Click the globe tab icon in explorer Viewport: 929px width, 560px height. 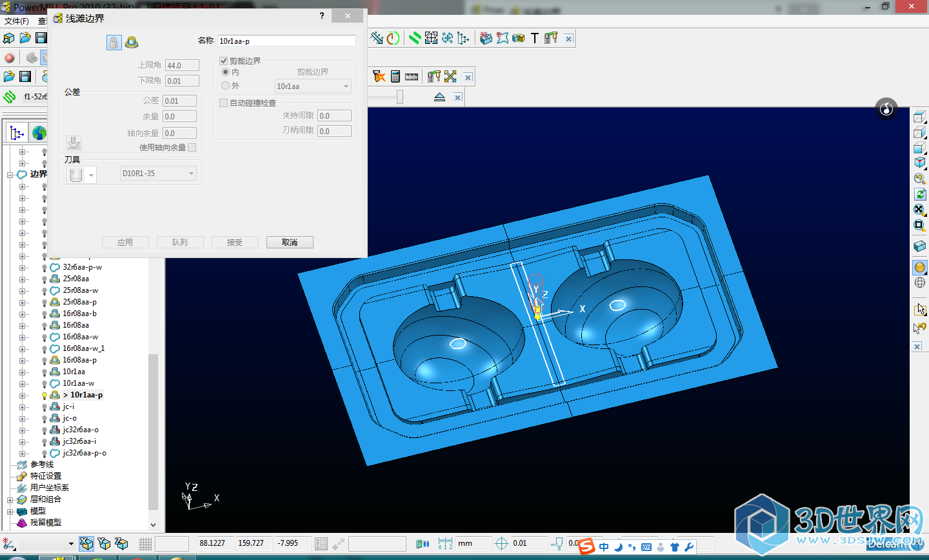tap(39, 133)
